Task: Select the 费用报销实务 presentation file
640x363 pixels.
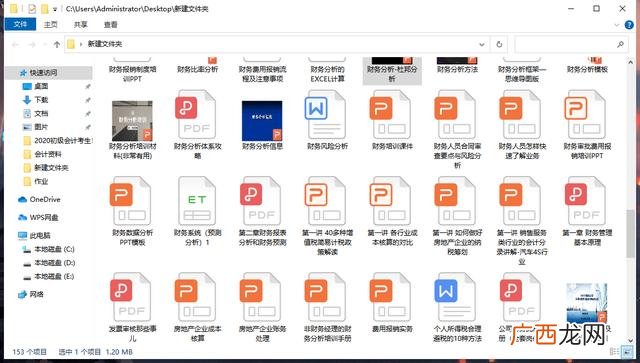Action: (x=392, y=303)
